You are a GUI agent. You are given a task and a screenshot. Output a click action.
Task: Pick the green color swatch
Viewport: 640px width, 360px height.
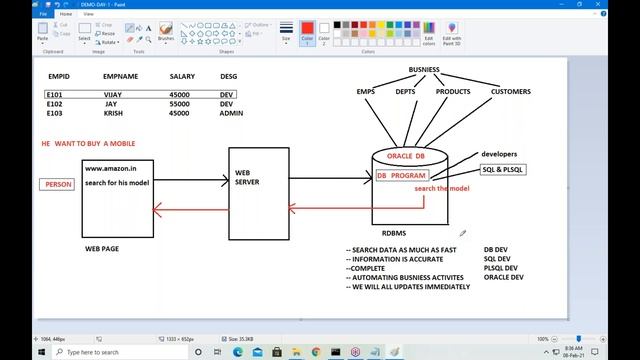(390, 25)
